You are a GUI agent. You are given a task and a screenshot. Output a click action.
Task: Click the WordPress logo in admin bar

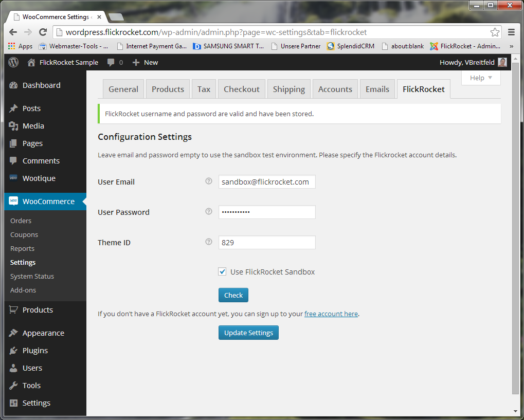click(x=14, y=62)
